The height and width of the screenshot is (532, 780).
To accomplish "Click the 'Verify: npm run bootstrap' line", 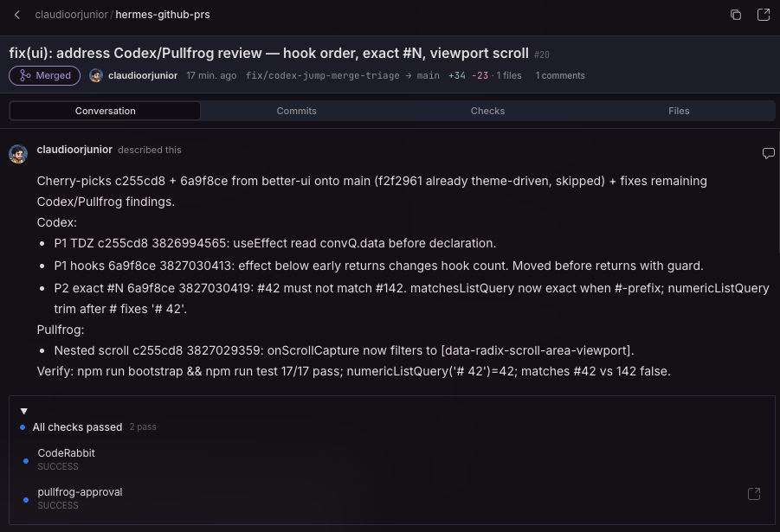I will [x=354, y=371].
